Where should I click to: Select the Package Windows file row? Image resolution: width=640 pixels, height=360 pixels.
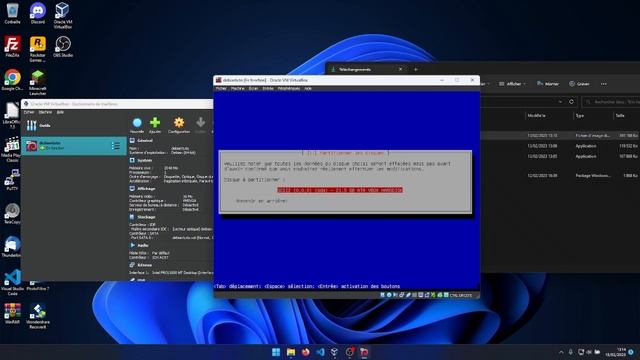pos(560,176)
